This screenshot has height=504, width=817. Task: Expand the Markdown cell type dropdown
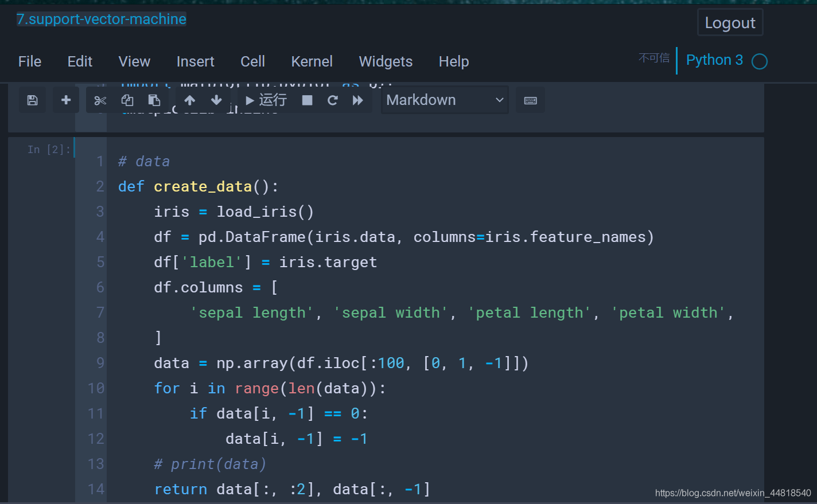(x=445, y=100)
